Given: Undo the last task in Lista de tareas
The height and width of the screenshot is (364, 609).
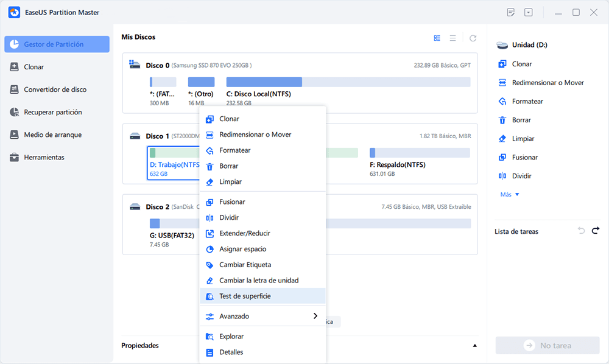Looking at the screenshot, I should [x=581, y=231].
